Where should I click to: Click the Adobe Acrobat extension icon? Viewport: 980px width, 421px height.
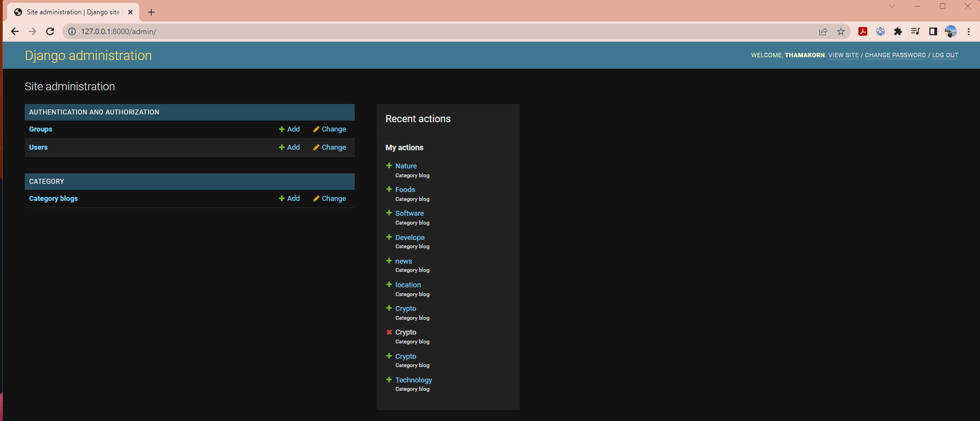click(863, 31)
